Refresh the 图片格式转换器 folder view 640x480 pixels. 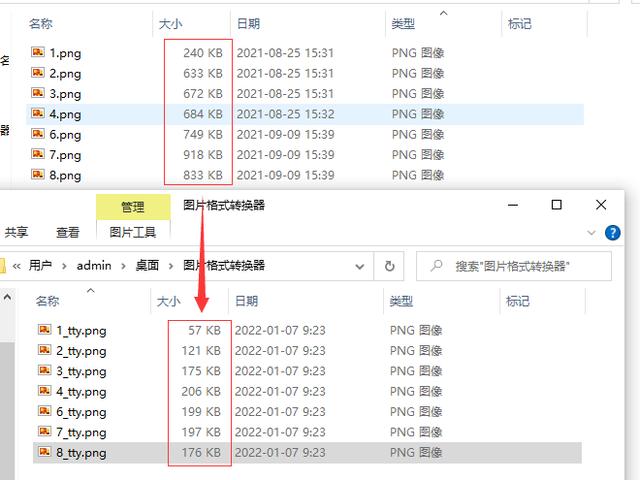click(389, 266)
